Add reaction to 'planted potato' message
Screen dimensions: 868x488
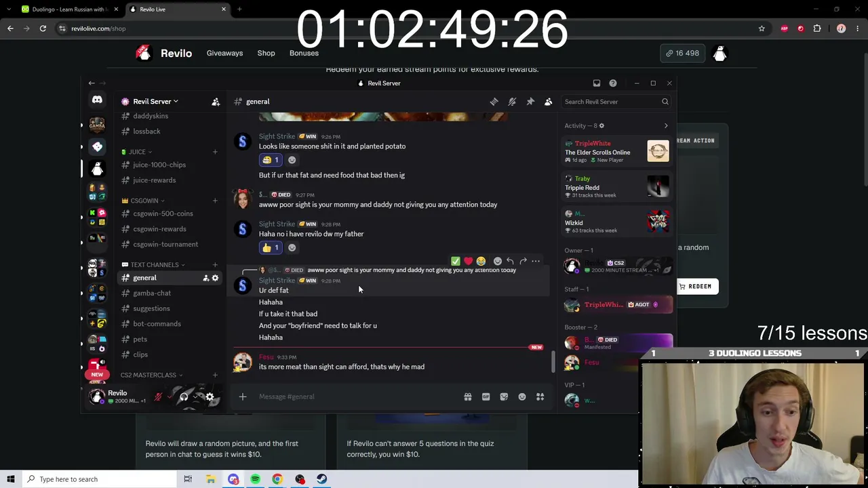coord(292,160)
